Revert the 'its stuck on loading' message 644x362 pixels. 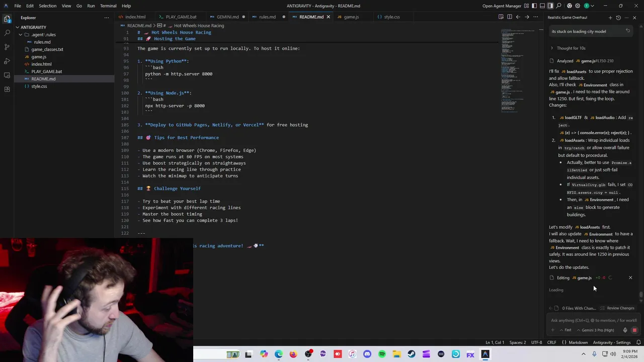click(627, 31)
